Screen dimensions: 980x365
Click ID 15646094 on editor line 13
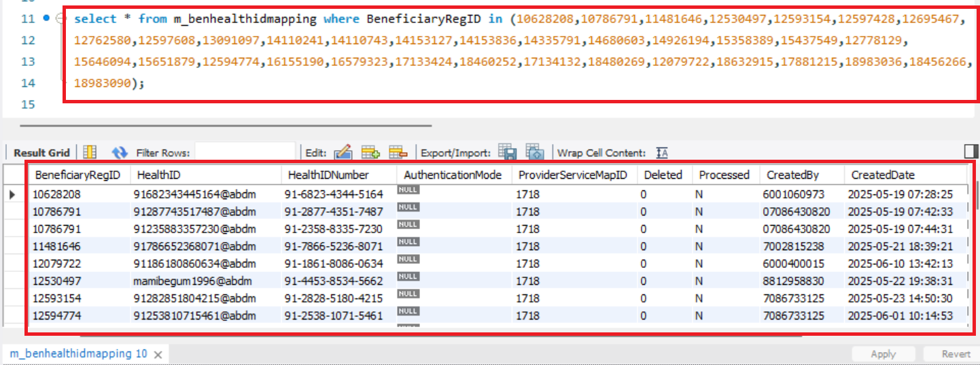point(103,62)
